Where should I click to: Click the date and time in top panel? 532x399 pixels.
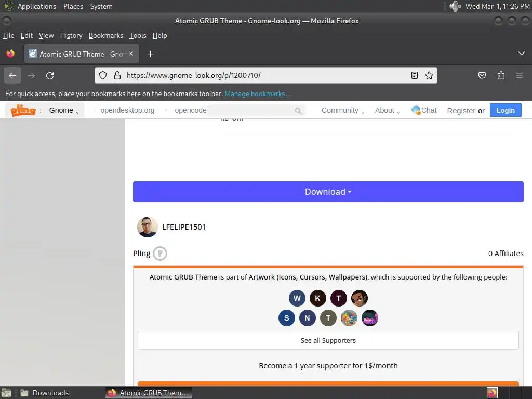(497, 6)
